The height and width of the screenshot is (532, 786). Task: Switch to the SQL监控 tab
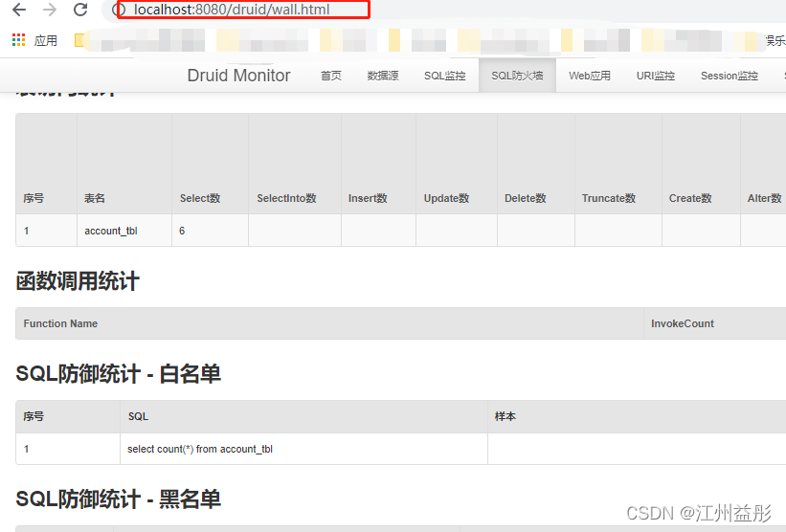pyautogui.click(x=444, y=76)
